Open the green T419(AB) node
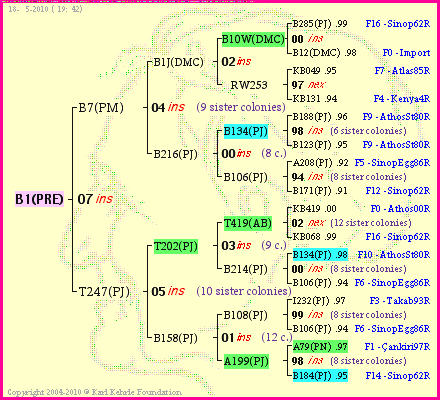 248,223
